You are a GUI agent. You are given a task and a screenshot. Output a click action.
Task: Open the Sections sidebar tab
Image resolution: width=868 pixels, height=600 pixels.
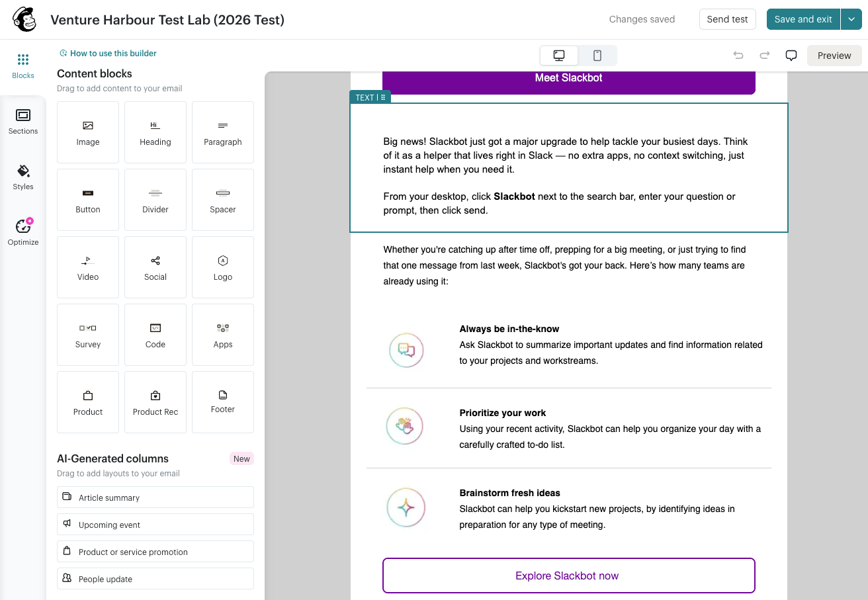tap(23, 122)
